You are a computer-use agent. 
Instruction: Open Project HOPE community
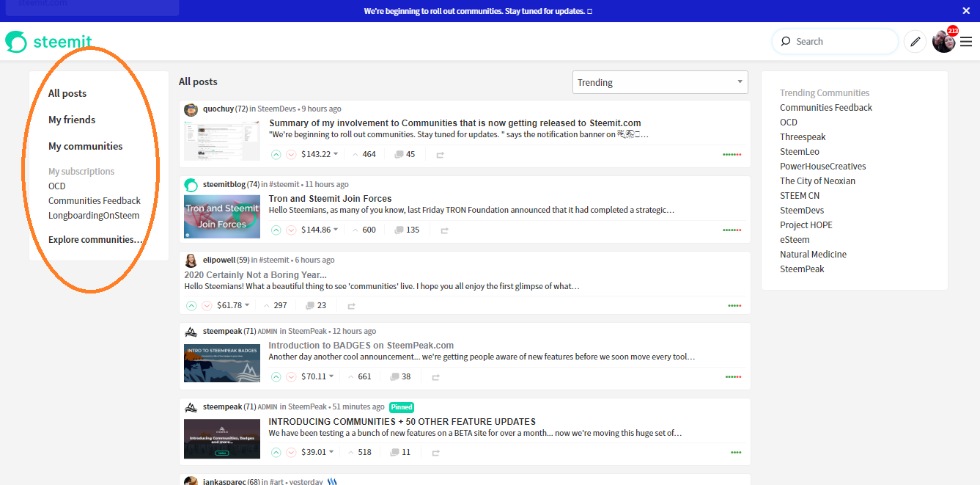click(806, 225)
